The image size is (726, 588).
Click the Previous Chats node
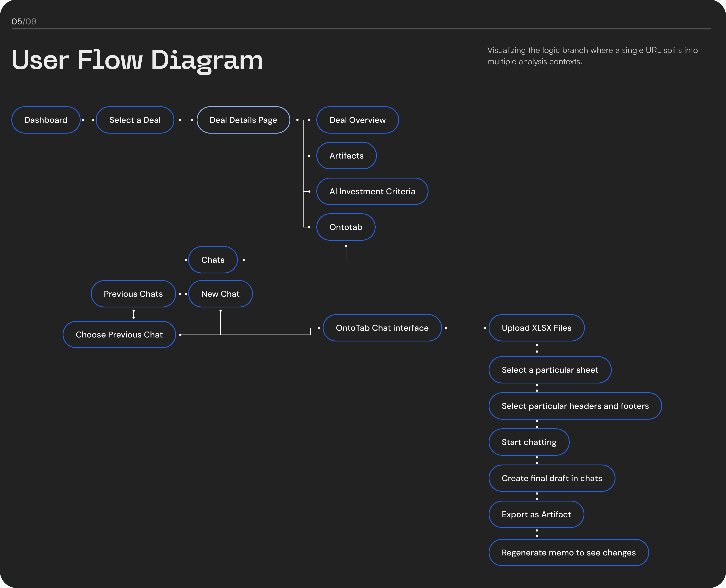point(133,294)
